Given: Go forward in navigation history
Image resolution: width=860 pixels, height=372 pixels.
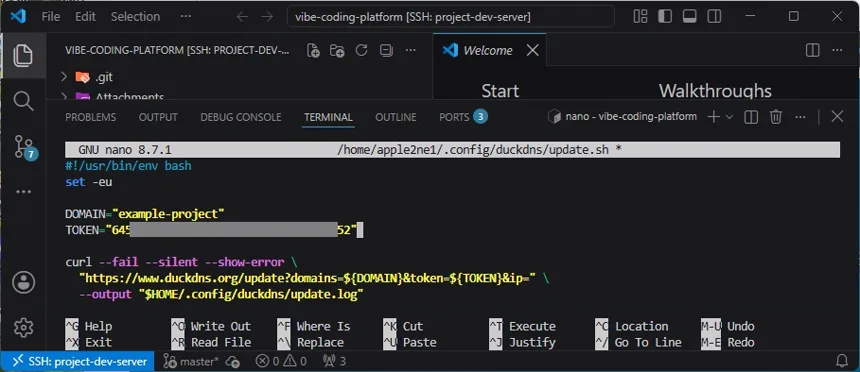Looking at the screenshot, I should click(267, 17).
